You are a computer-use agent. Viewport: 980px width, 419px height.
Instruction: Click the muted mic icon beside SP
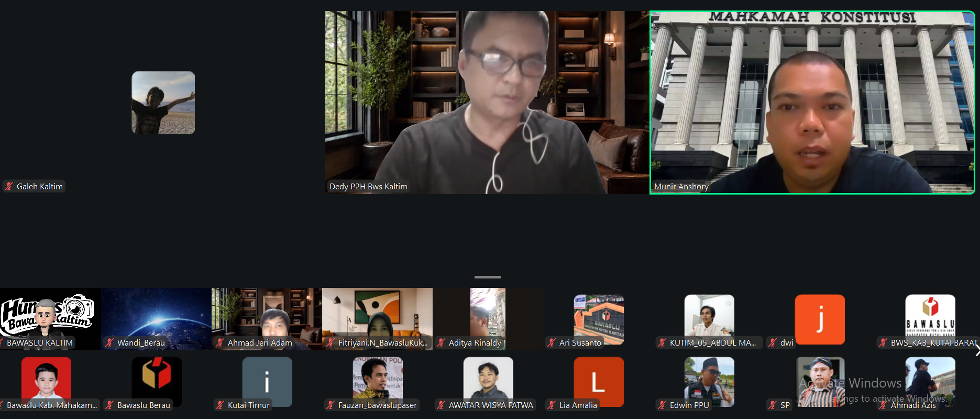(773, 405)
